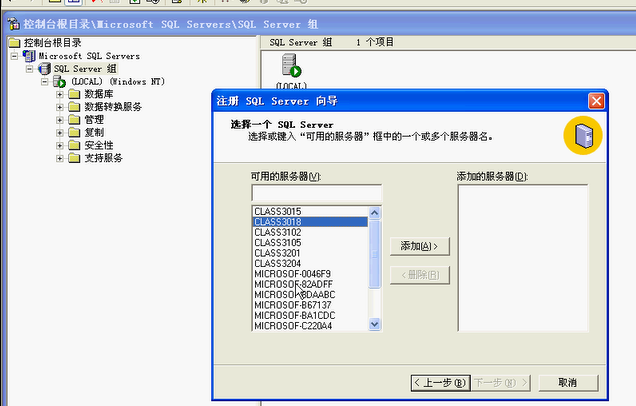Click the < 删除(R) button
The height and width of the screenshot is (406, 636).
coord(420,275)
